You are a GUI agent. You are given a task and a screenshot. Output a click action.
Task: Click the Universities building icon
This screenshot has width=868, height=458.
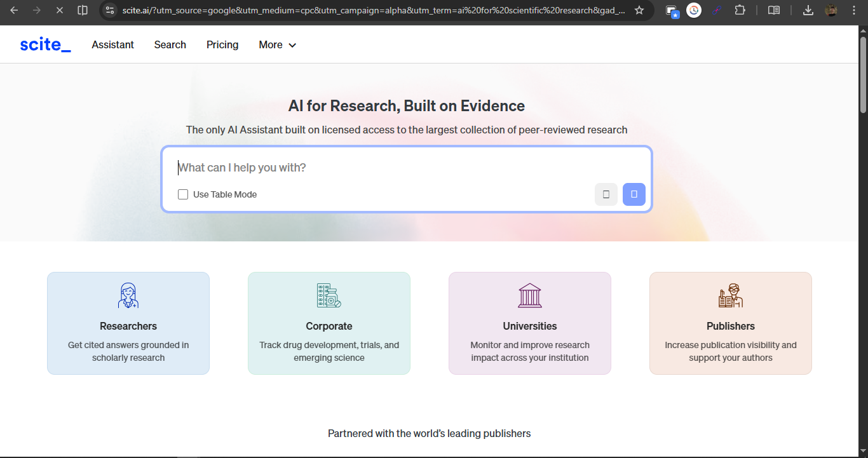click(x=529, y=295)
